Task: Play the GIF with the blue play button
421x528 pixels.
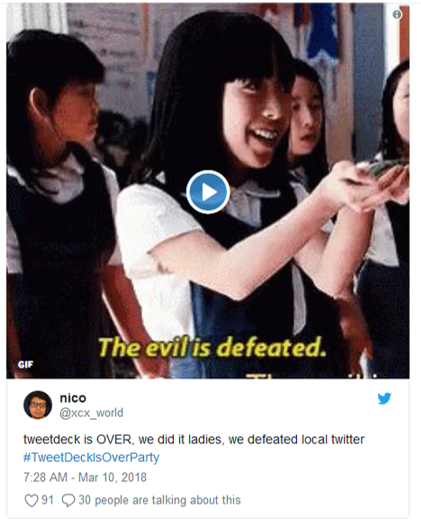Action: tap(208, 192)
